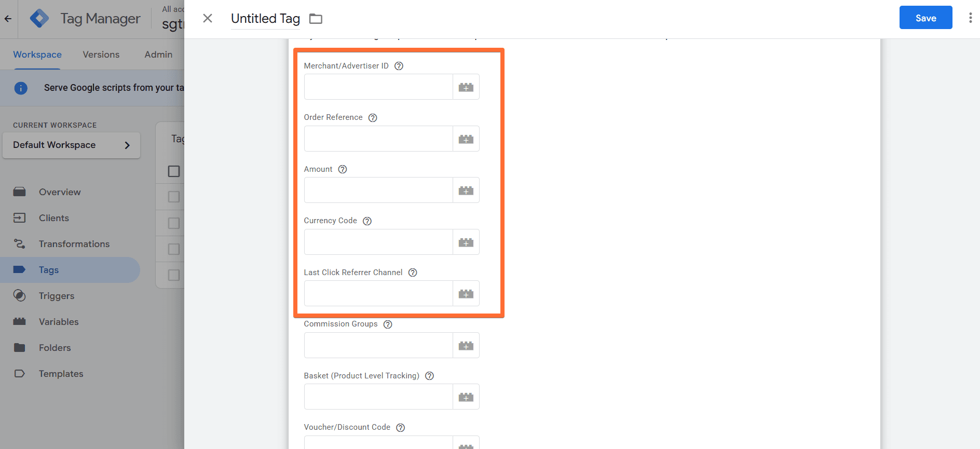Open variable picker beside Order Reference field
The height and width of the screenshot is (449, 980).
coord(466,139)
